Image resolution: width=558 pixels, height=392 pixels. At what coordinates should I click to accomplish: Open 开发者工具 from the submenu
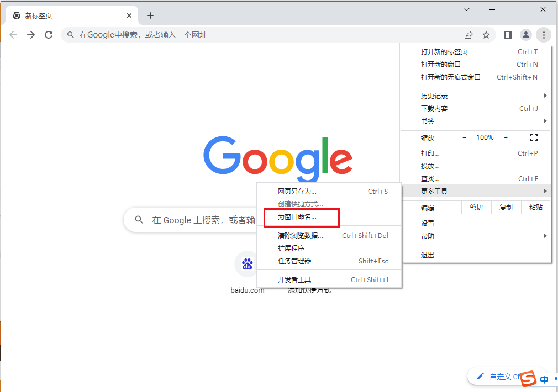click(x=329, y=280)
